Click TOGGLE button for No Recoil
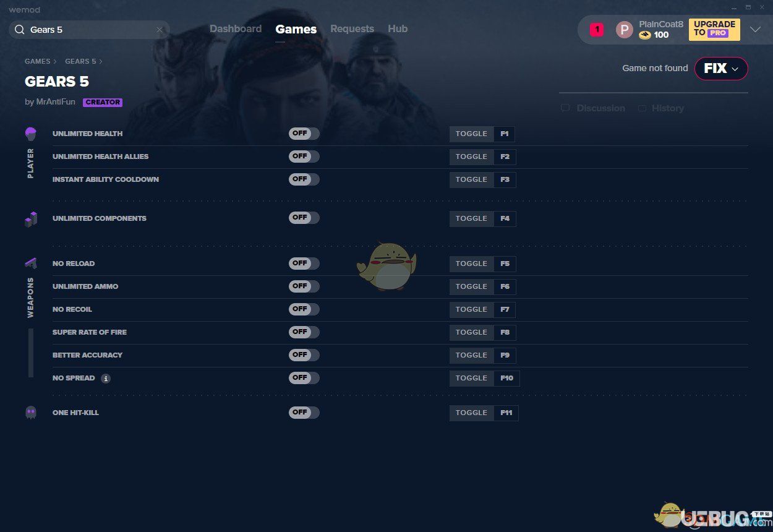This screenshot has height=532, width=773. point(472,309)
